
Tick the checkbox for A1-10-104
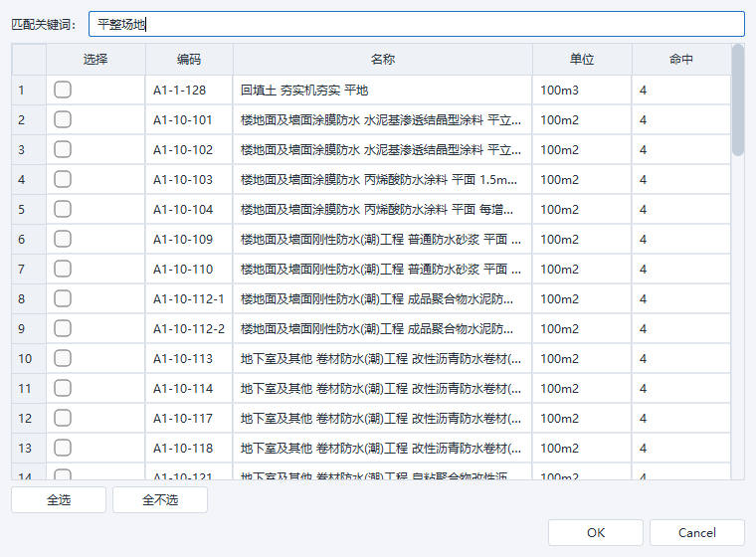point(63,209)
